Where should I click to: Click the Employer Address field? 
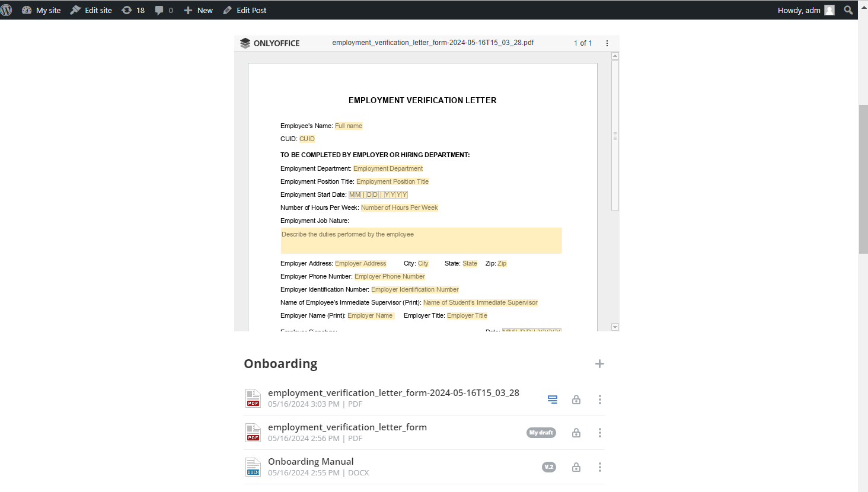coord(360,263)
